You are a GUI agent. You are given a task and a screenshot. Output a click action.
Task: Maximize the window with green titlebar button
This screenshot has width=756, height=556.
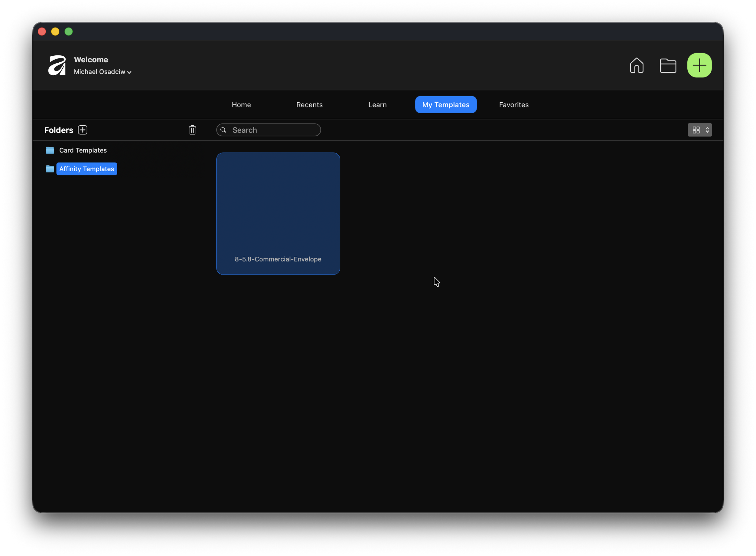coord(69,32)
